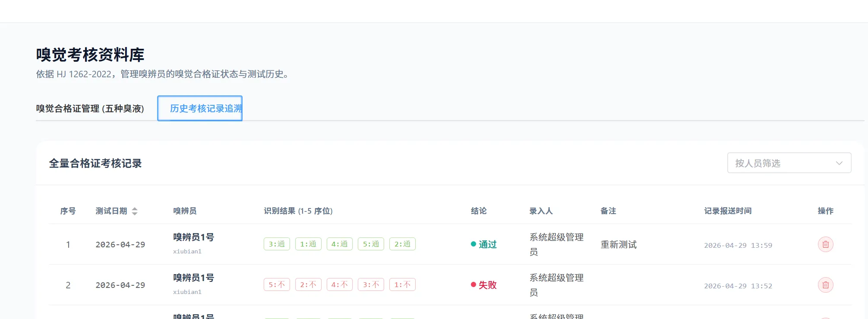Click the red 4:不 result tag
The image size is (868, 319).
point(340,284)
